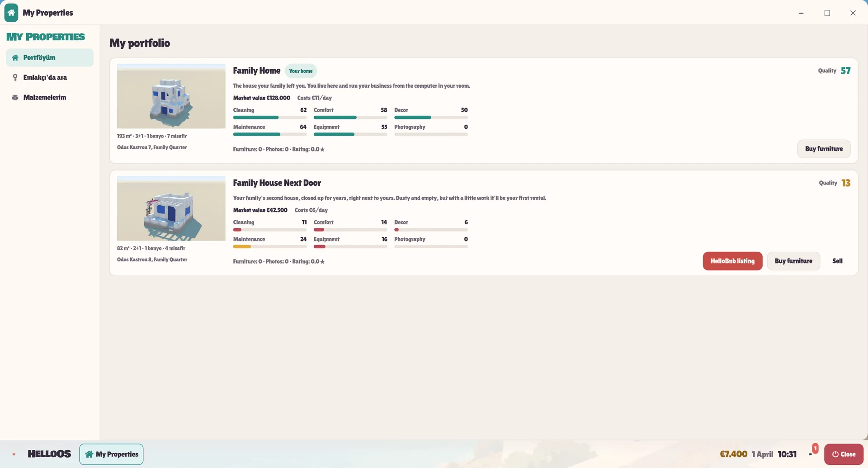Viewport: 868px width, 468px height.
Task: Click the house icon beside Portföyüm
Action: [x=15, y=58]
